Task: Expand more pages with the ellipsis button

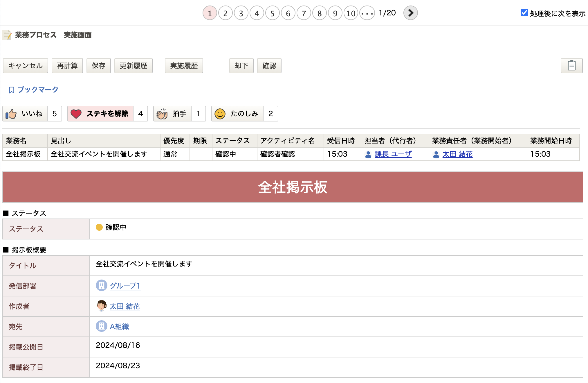Action: point(367,13)
